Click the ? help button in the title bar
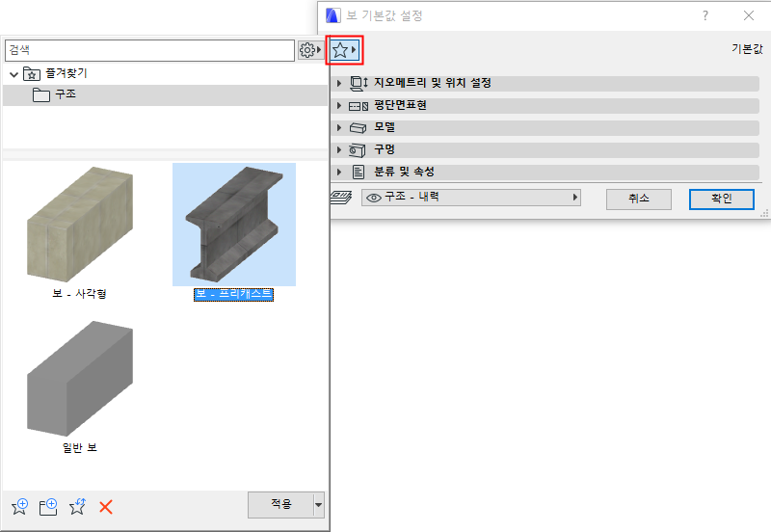 pos(705,15)
